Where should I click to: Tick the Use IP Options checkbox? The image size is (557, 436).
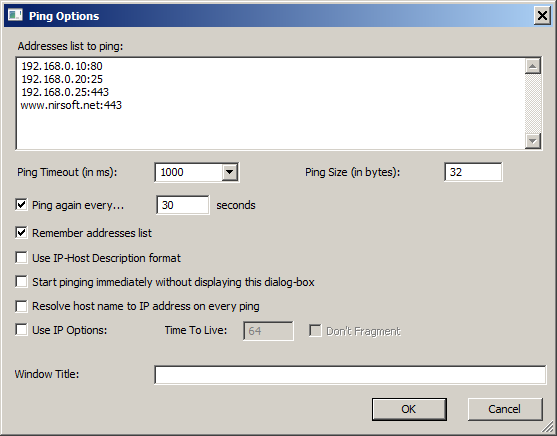coord(21,330)
